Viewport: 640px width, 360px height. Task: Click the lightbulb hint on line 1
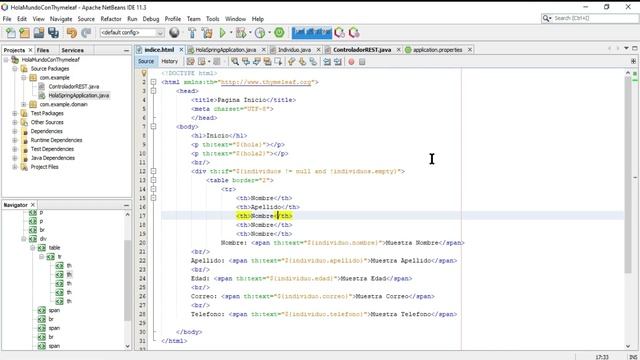(144, 73)
